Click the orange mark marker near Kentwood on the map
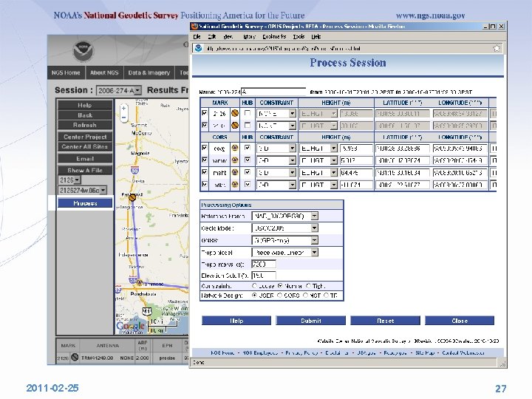 pyautogui.click(x=132, y=197)
